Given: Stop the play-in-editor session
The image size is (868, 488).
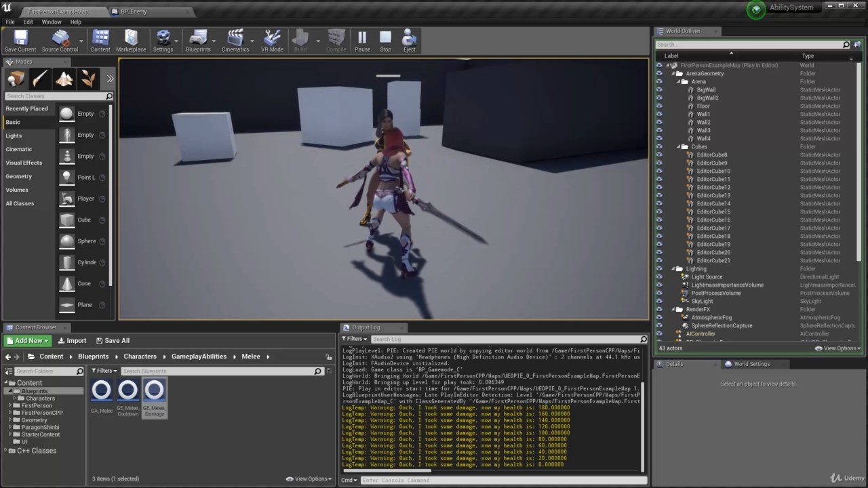Looking at the screenshot, I should click(385, 41).
